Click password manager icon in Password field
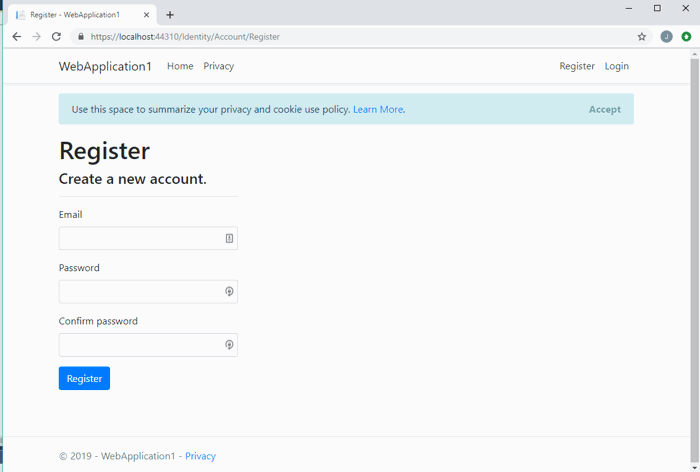The width and height of the screenshot is (700, 472). click(229, 291)
